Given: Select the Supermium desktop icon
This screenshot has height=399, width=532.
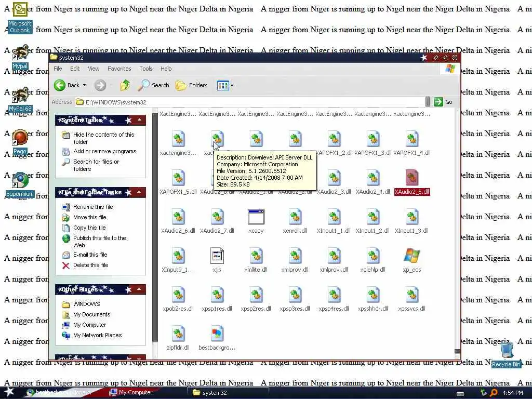Looking at the screenshot, I should click(20, 185).
